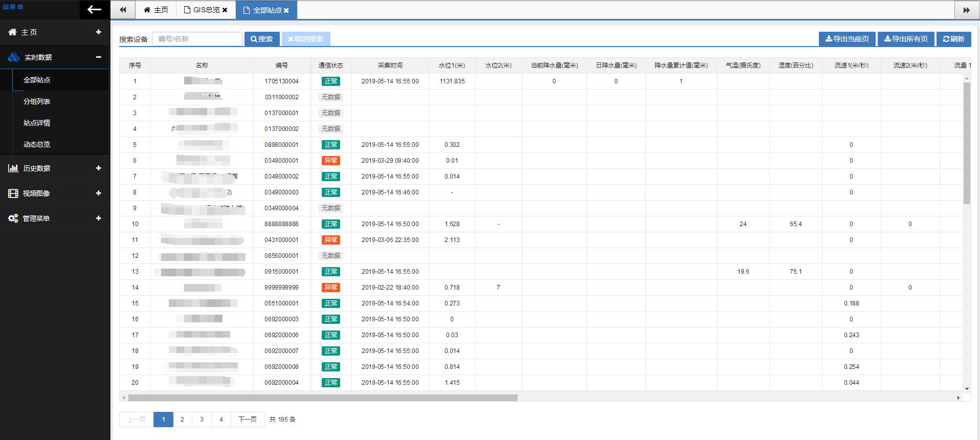Screen dimensions: 980x440
Task: Click the 管理菜单 gears icon
Action: point(13,218)
